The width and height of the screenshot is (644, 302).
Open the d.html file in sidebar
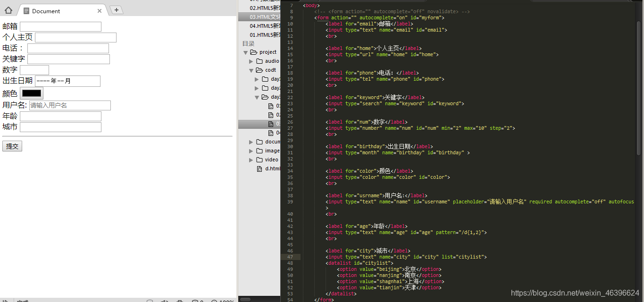(273, 168)
